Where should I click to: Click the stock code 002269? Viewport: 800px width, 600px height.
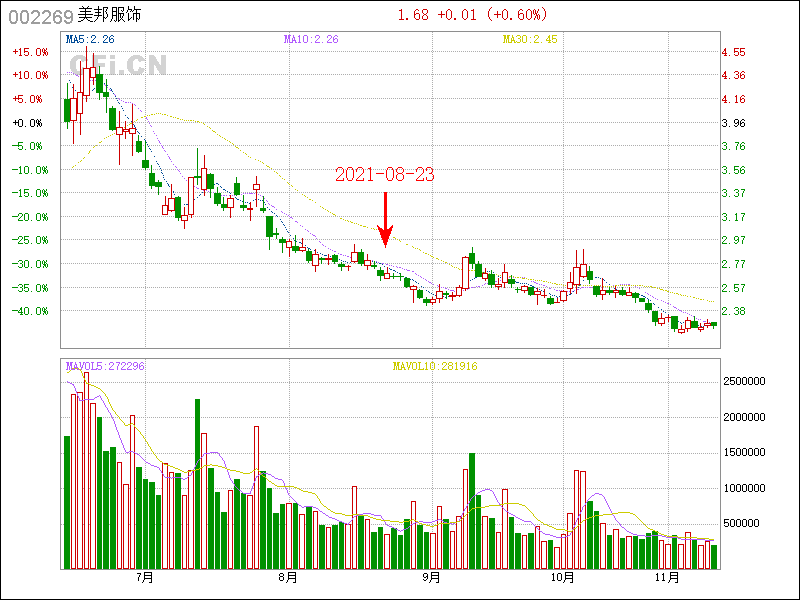coord(40,16)
